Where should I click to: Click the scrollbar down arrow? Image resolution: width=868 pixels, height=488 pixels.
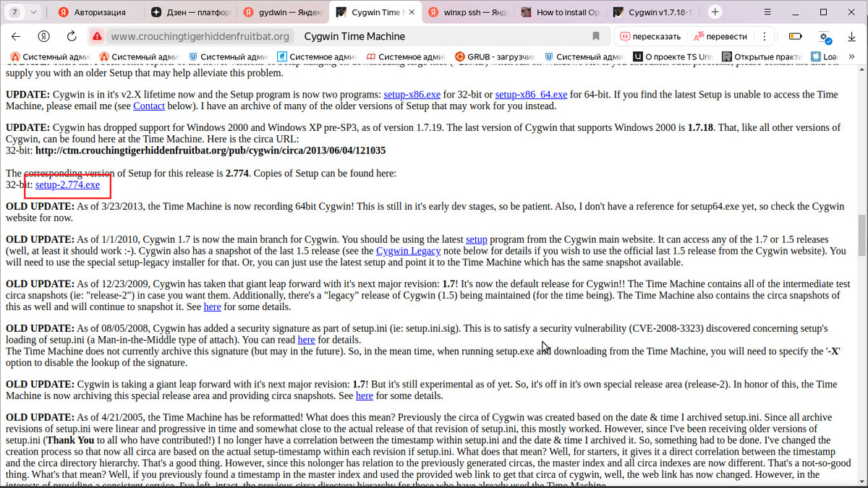(x=861, y=482)
